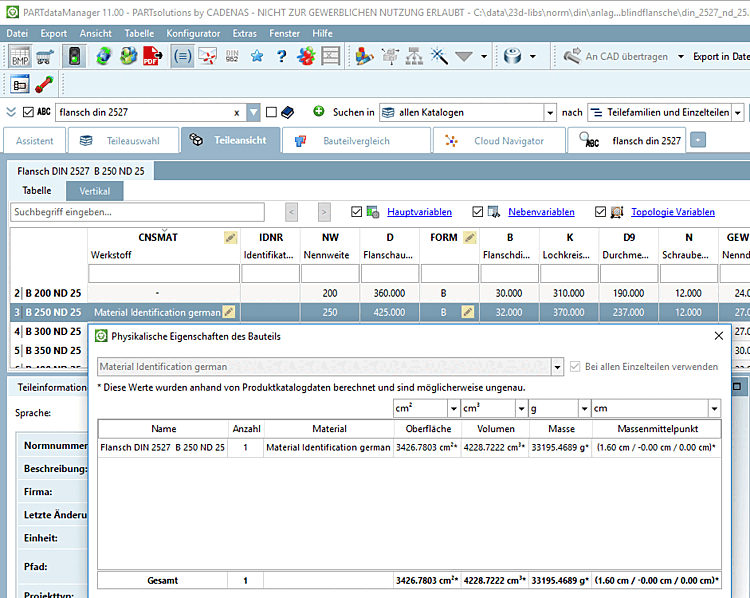The image size is (750, 598).
Task: Click the PDF export icon
Action: click(x=153, y=56)
